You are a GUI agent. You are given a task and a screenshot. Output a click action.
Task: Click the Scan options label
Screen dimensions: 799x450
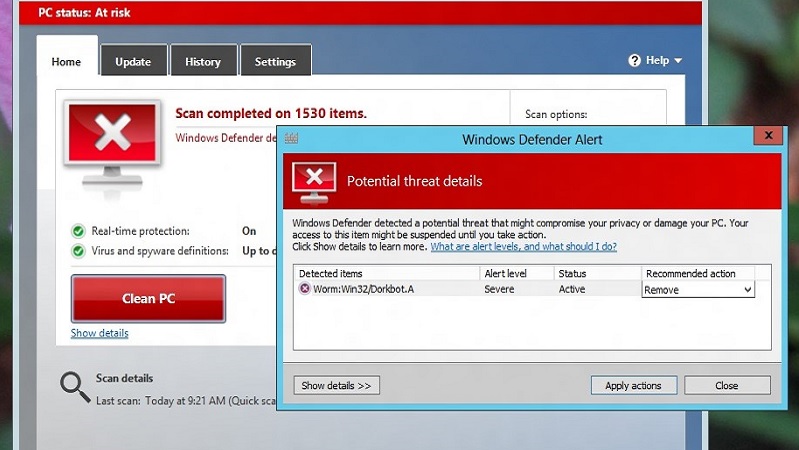pyautogui.click(x=556, y=115)
